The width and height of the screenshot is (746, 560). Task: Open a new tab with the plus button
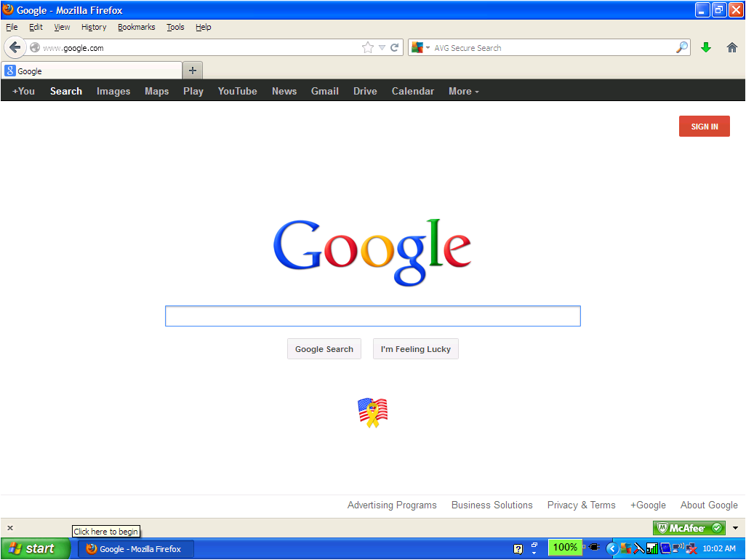pyautogui.click(x=193, y=71)
